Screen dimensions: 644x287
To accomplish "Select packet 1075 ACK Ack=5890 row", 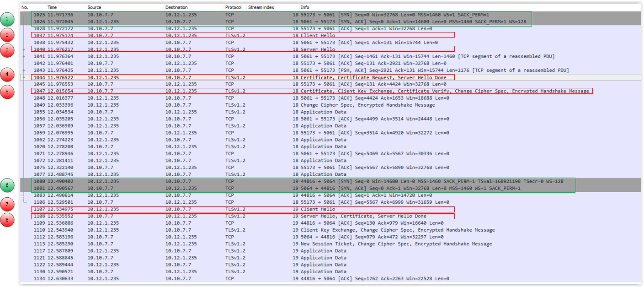I will (330, 168).
